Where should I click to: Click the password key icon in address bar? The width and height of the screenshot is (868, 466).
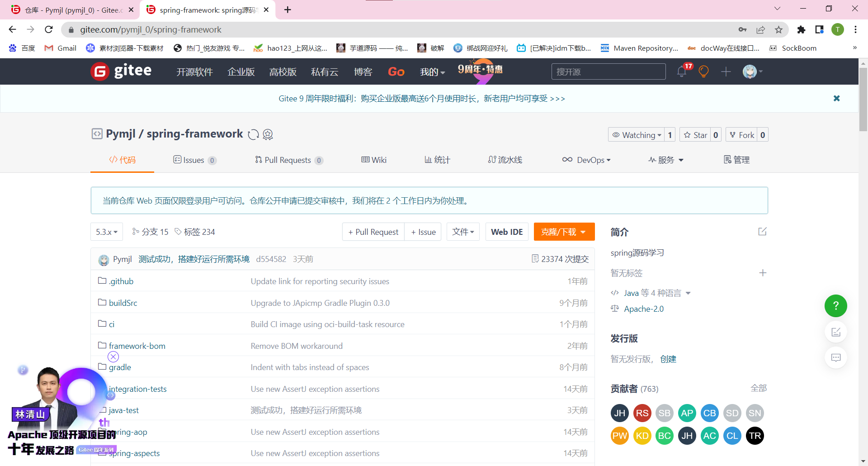[x=742, y=29]
